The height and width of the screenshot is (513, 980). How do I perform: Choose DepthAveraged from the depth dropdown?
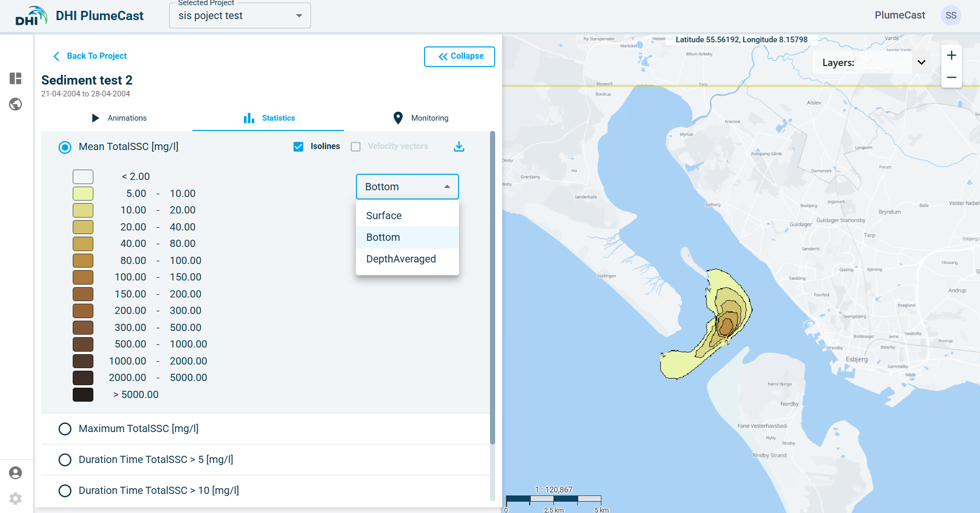click(x=401, y=259)
